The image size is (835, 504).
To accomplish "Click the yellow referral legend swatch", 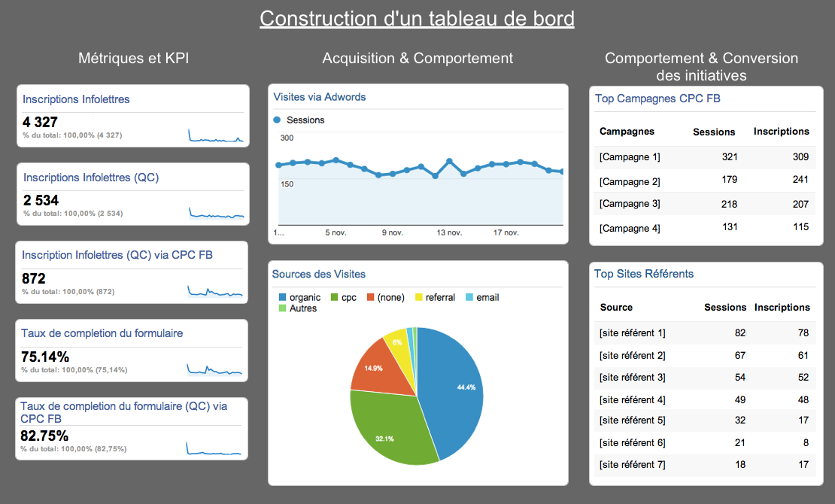I will coord(418,297).
